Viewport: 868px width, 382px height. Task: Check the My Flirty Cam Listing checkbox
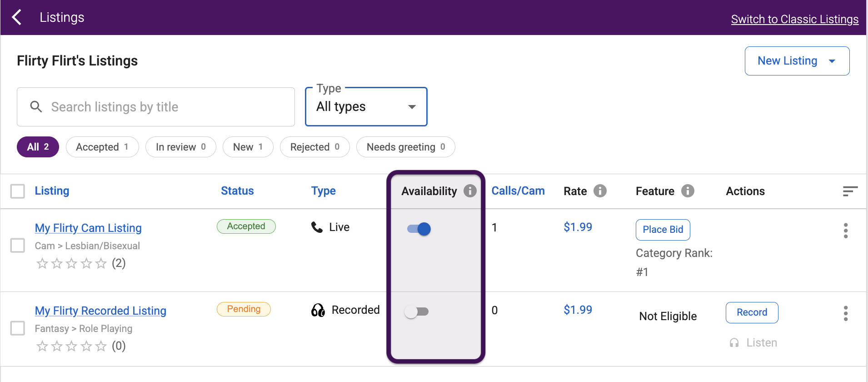click(18, 246)
